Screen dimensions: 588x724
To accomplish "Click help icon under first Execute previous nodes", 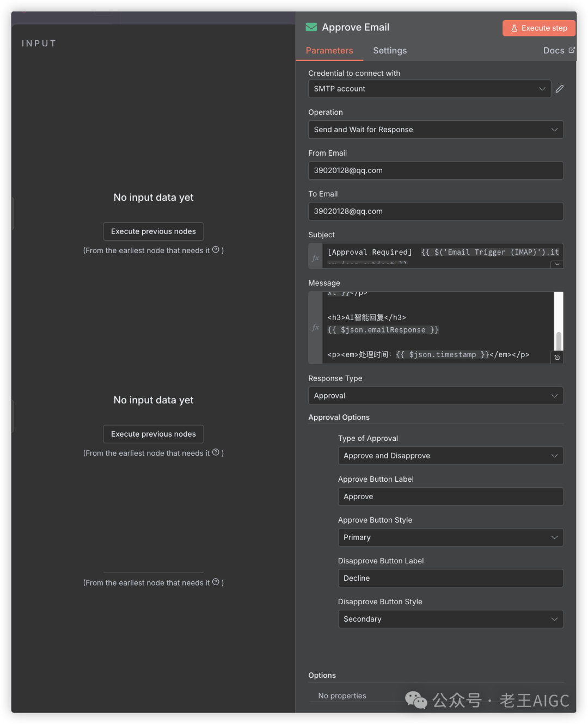I will [216, 250].
